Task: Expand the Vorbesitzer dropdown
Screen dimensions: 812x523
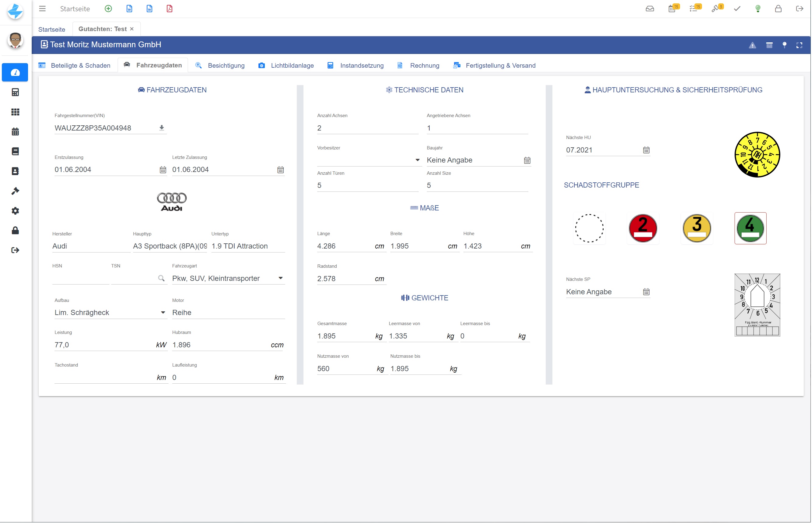Action: [417, 160]
